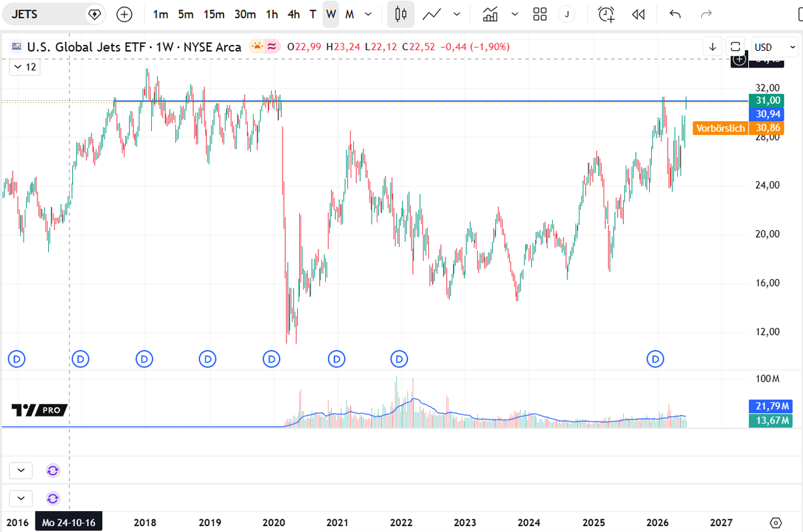803x532 pixels.
Task: Click the U.S. Global Jets ETF title
Action: [x=86, y=47]
